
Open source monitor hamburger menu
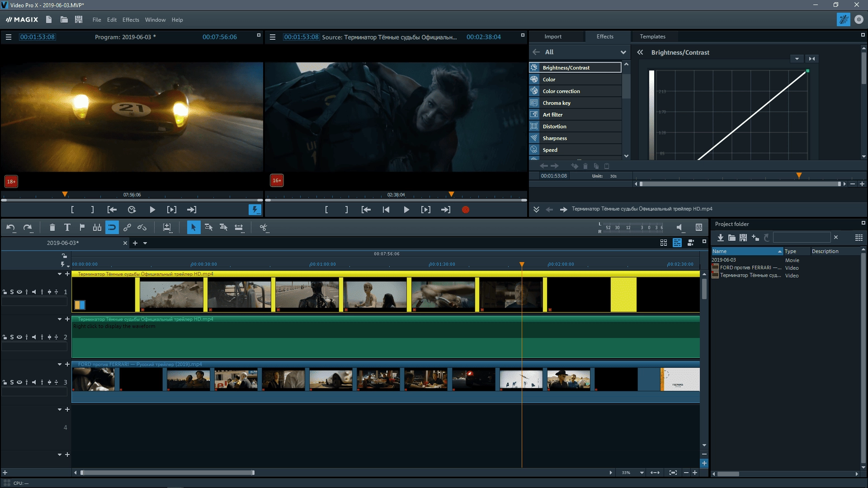(x=273, y=37)
